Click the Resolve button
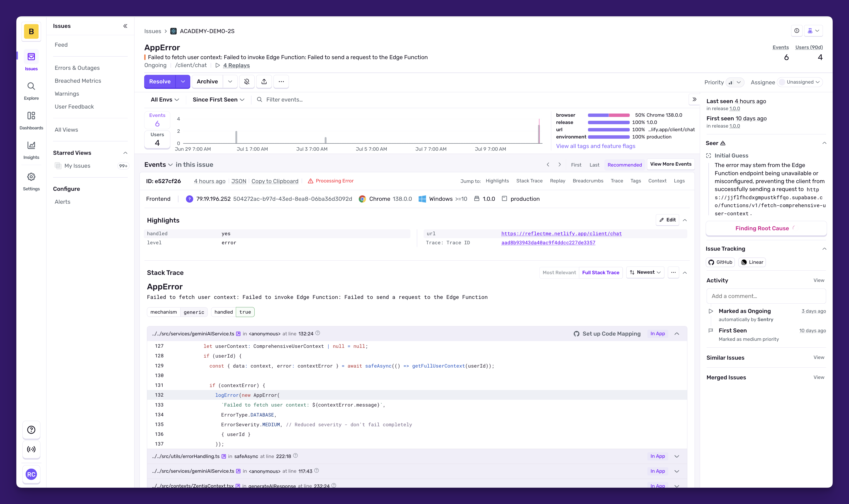 pos(160,82)
